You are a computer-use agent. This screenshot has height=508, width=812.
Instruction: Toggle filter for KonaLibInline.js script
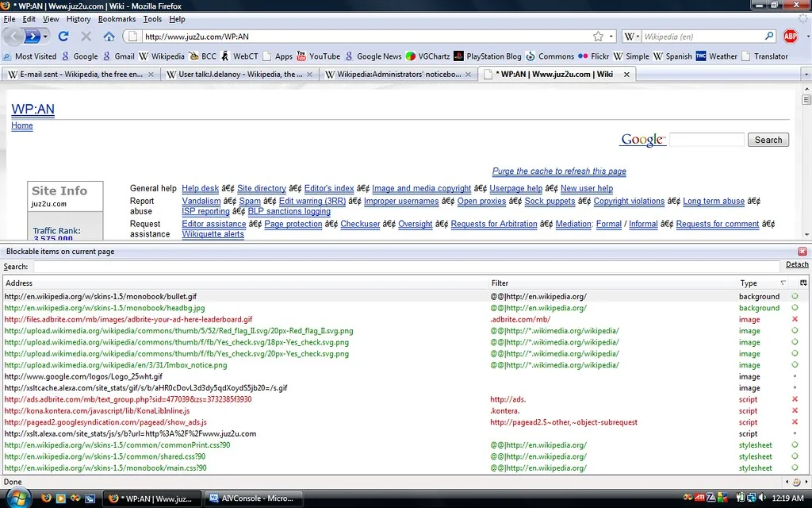click(795, 410)
